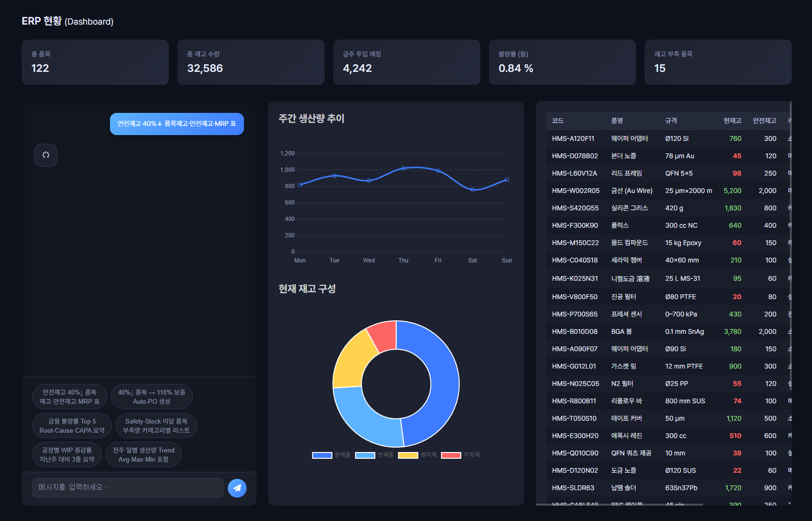Toggle the blue 완제품 legend swatch
This screenshot has height=521, width=812.
coord(322,455)
